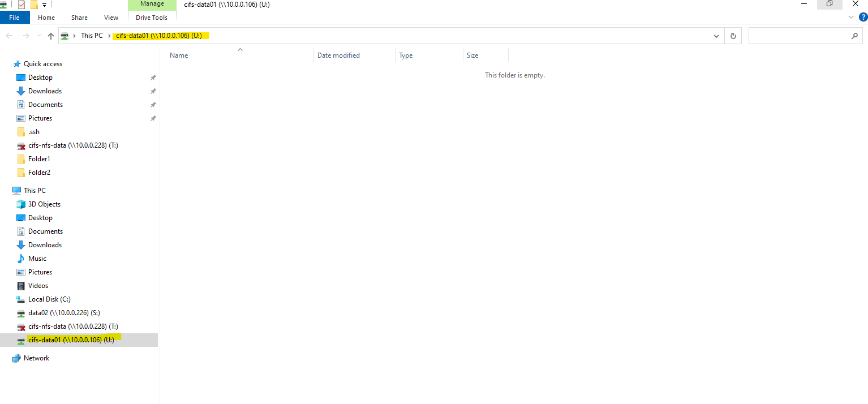This screenshot has width=868, height=404.
Task: Open cifs-nfs-data (T:) under This PC
Action: pyautogui.click(x=73, y=326)
